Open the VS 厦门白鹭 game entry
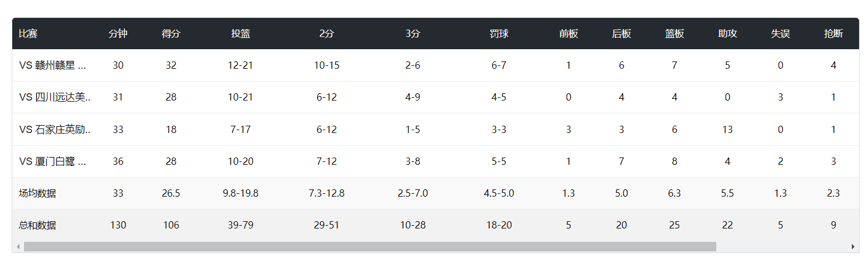The image size is (868, 262). point(53,161)
